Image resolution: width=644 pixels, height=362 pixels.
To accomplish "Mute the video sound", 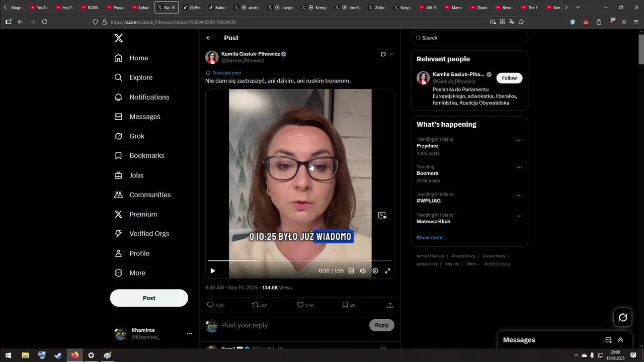I will (363, 271).
